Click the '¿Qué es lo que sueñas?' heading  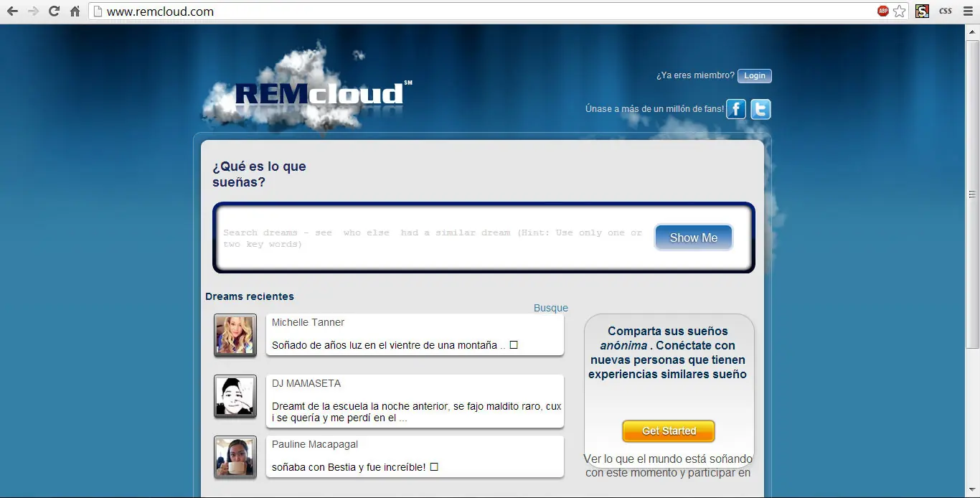coord(259,174)
